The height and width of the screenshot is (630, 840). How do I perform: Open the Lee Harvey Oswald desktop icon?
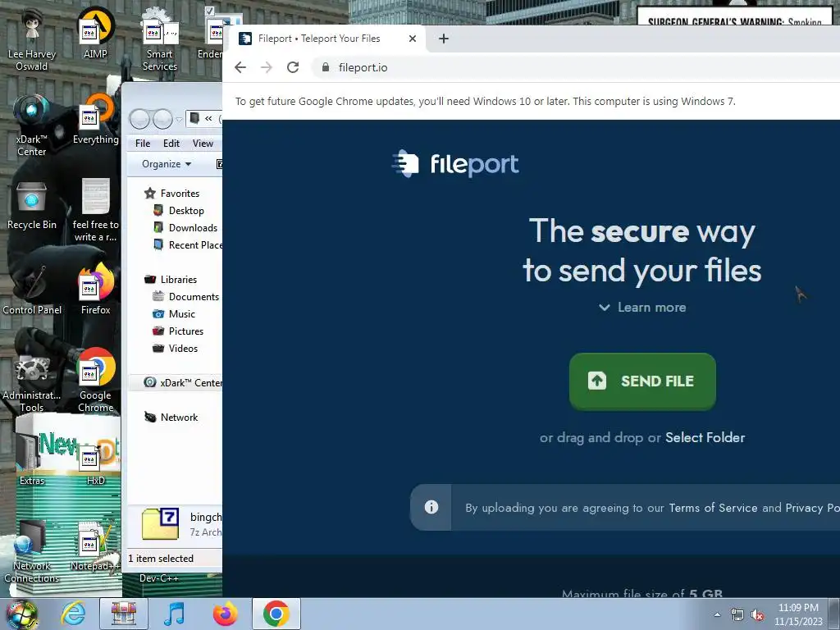click(32, 40)
